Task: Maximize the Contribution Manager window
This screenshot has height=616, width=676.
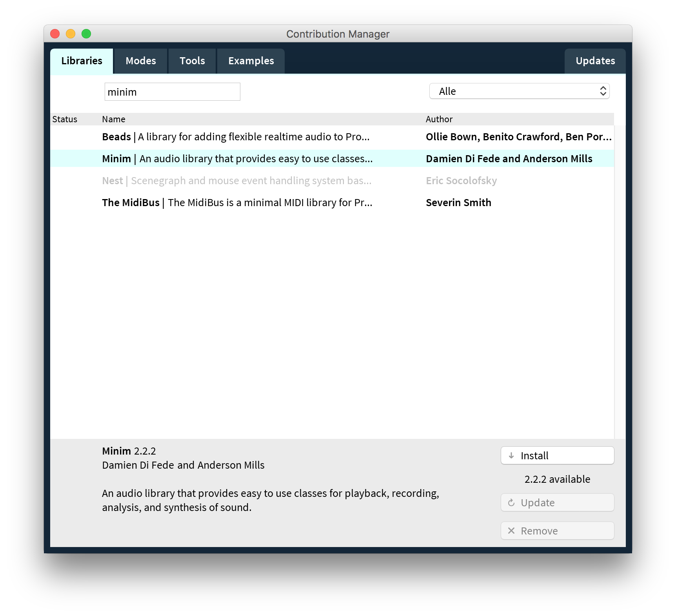Action: click(86, 34)
